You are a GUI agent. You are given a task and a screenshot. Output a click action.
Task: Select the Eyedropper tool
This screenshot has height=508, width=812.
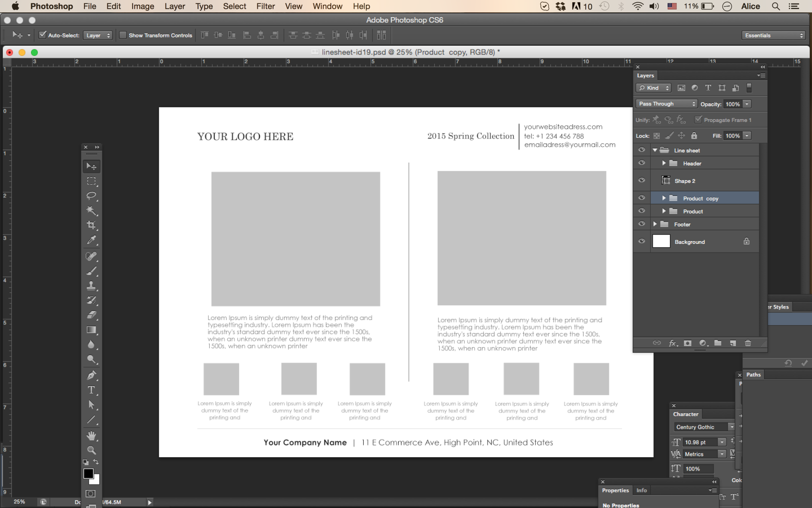91,240
